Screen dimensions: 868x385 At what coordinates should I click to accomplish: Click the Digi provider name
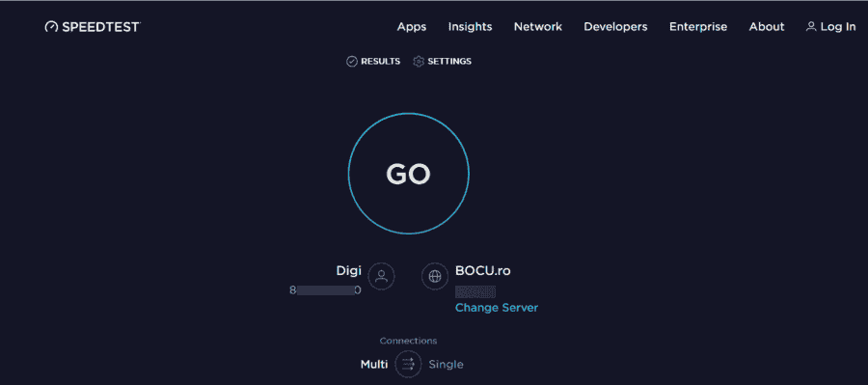[349, 271]
